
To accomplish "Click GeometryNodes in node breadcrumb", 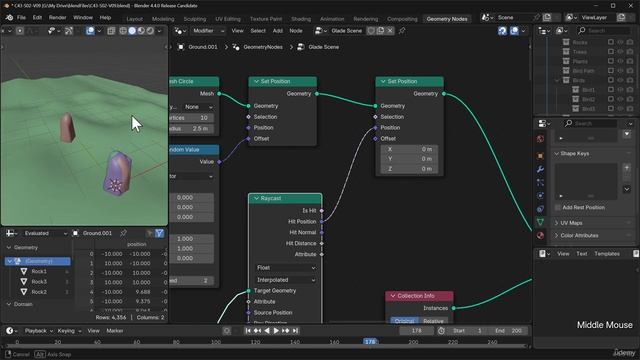I will pos(263,47).
